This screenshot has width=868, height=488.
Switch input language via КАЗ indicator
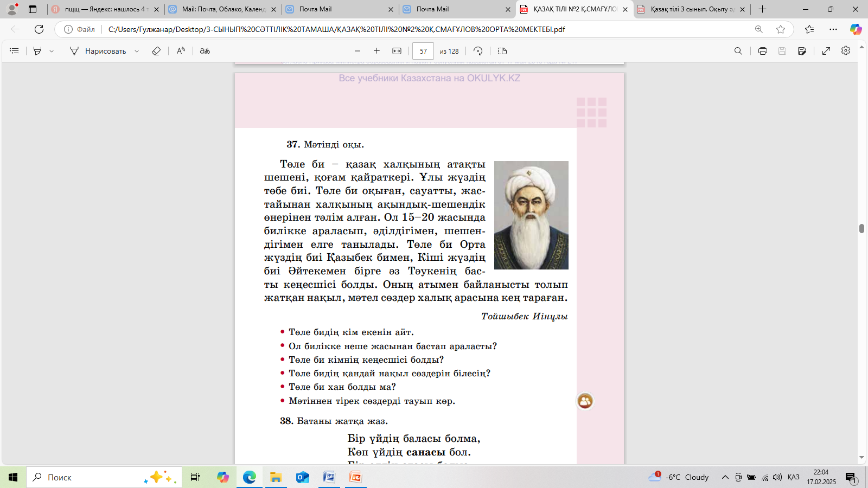[794, 477]
